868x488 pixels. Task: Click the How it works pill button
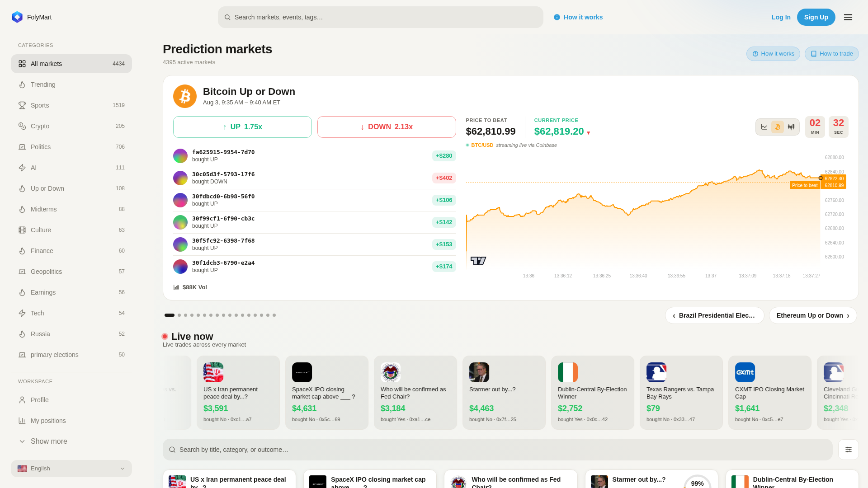click(x=773, y=54)
